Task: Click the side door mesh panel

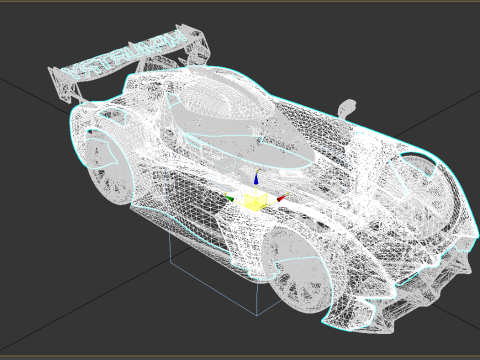Action: pos(197,200)
